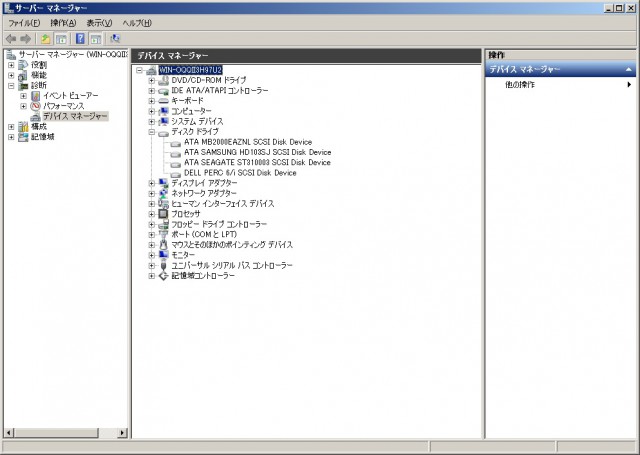Viewport: 640px width, 455px height.
Task: Click the Back arrow toolbar icon
Action: 11,38
